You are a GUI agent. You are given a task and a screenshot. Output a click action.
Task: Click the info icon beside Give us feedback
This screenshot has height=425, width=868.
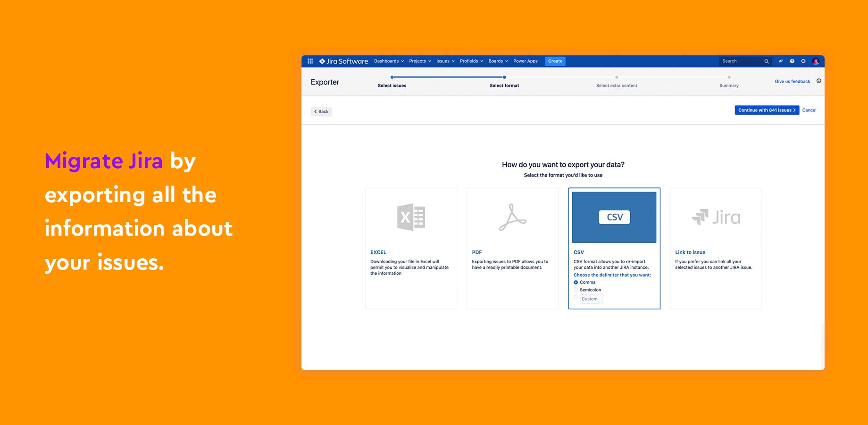(819, 81)
